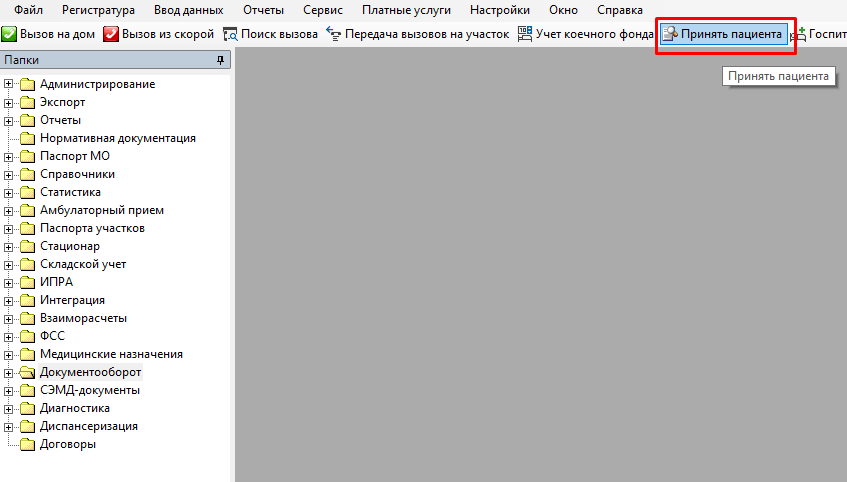Select СЭМД-документы in folder tree
This screenshot has height=482, width=847.
[x=90, y=390]
